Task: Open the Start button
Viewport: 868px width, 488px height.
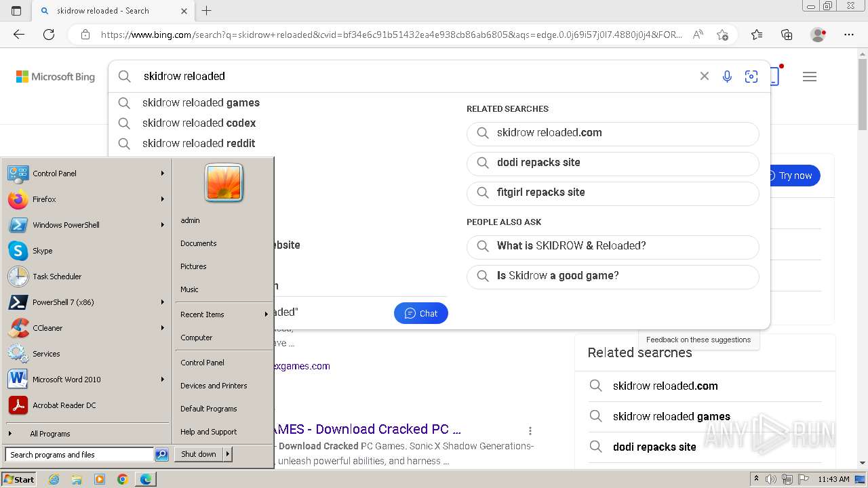Action: tap(19, 479)
